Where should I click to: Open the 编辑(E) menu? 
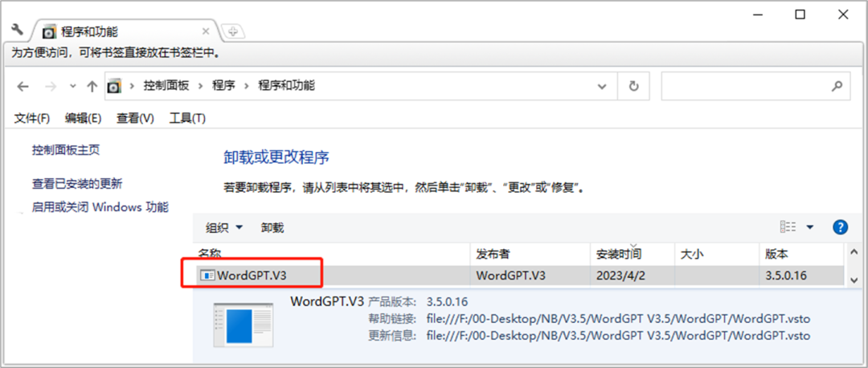coord(83,118)
